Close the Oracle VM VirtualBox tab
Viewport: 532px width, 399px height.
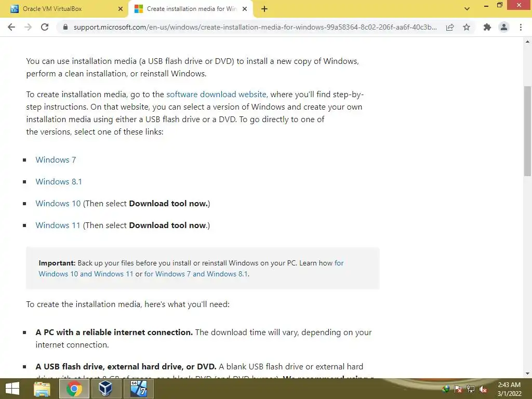[x=121, y=9]
